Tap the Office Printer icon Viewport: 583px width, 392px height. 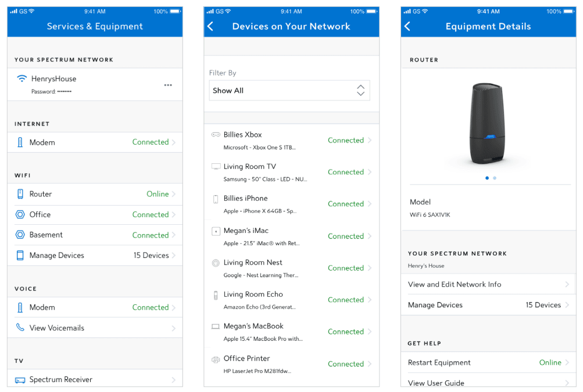point(216,359)
